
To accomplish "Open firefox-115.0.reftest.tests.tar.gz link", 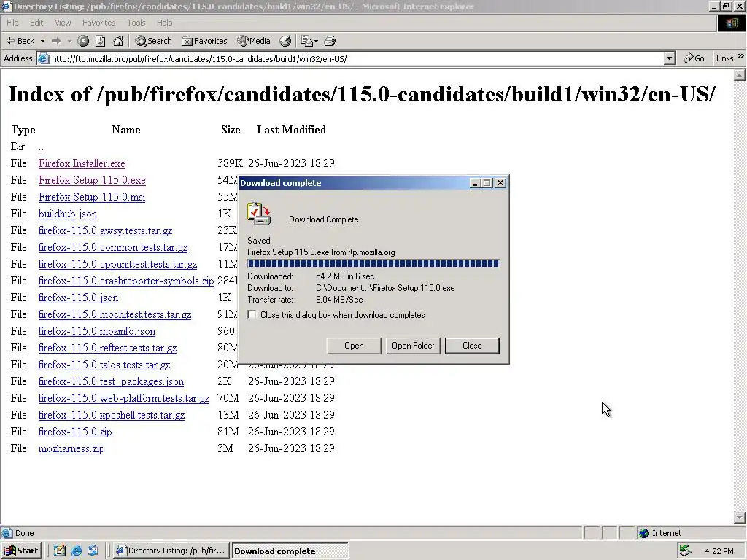I will pyautogui.click(x=107, y=348).
